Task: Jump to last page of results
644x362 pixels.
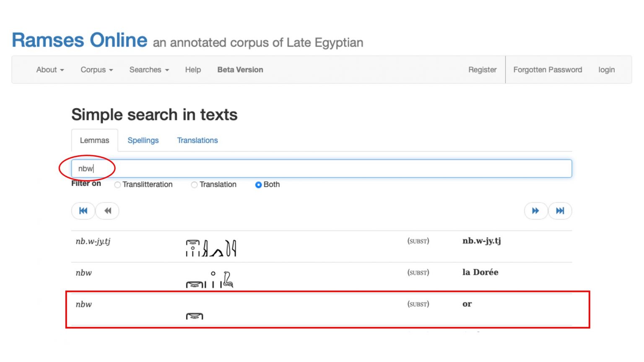Action: pos(560,211)
